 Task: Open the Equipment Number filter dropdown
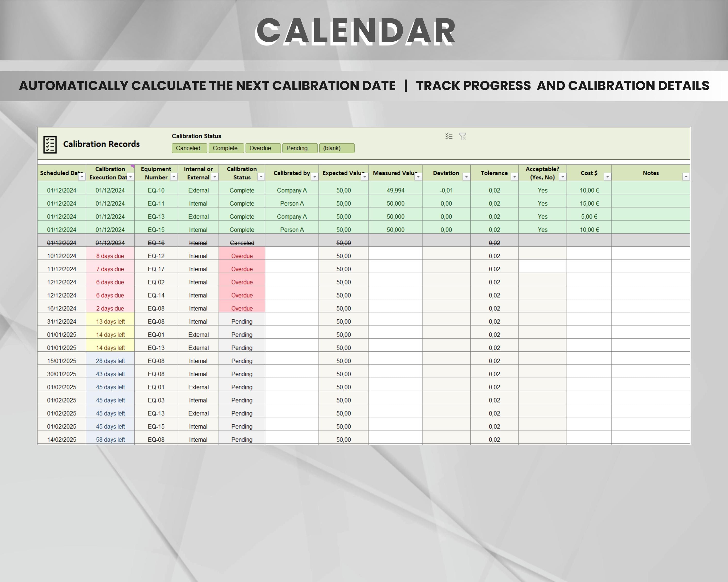click(174, 177)
